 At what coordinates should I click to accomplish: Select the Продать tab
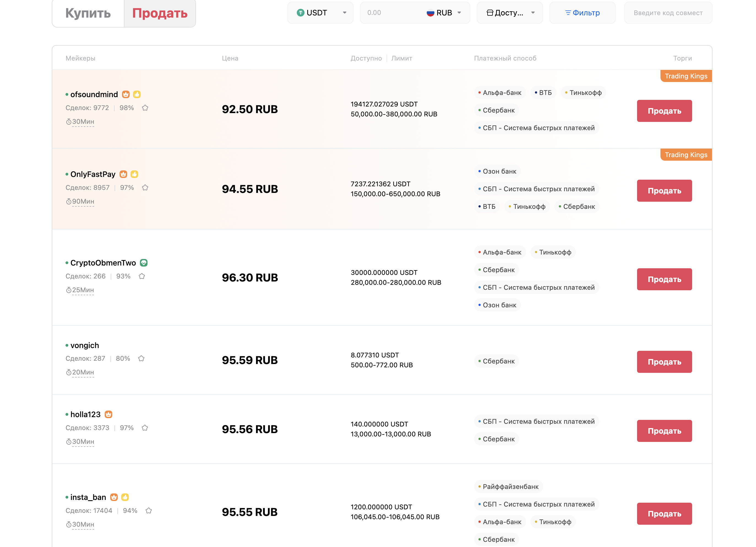160,13
